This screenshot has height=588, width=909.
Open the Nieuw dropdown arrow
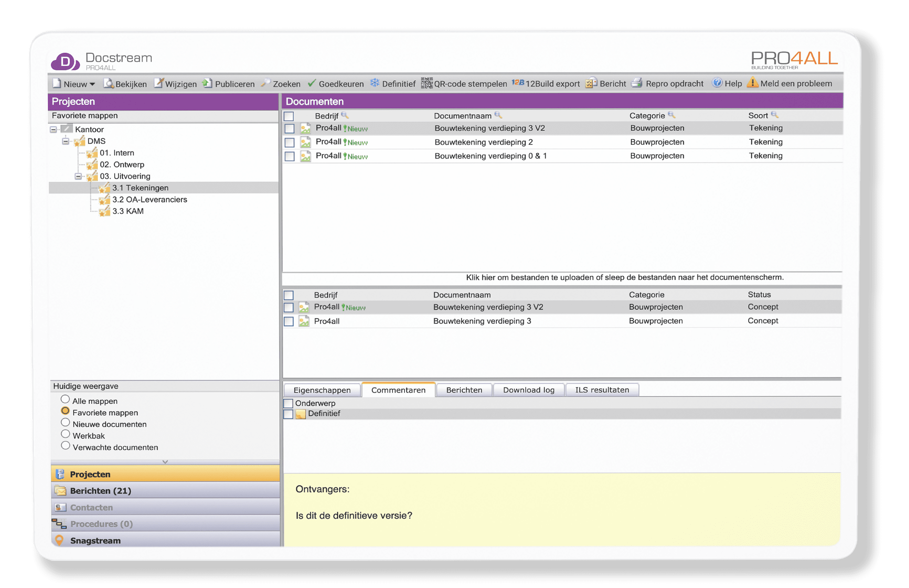92,84
